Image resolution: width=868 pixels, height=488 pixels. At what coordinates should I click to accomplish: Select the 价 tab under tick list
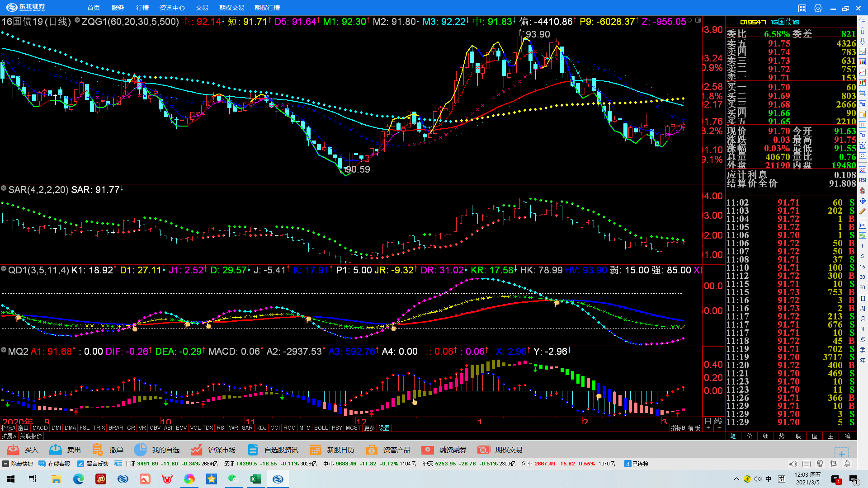click(x=749, y=436)
